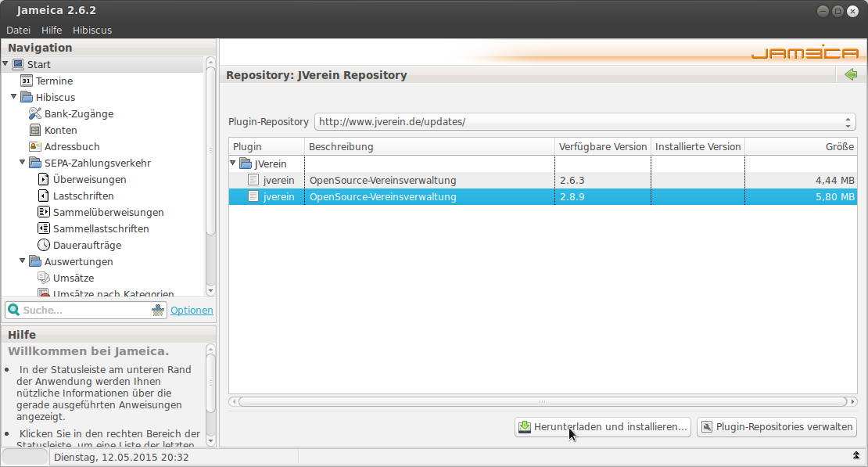Click the Überweisungen icon
This screenshot has width=868, height=467.
[x=43, y=179]
